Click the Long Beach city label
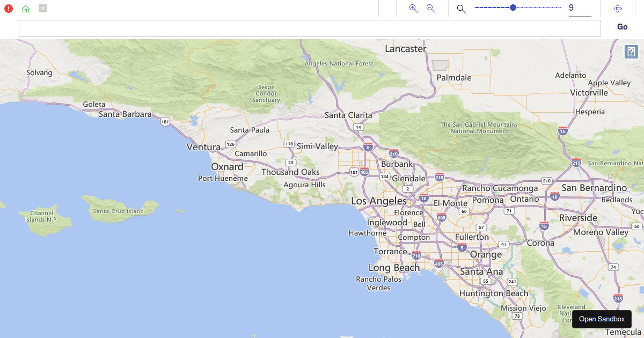 coord(394,267)
